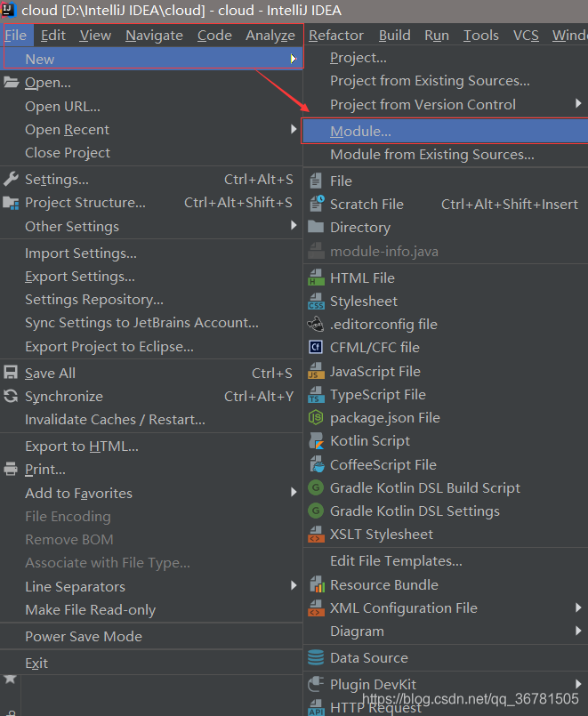Click the XSLT Stylesheet icon
Viewport: 588px width, 716px height.
(316, 534)
